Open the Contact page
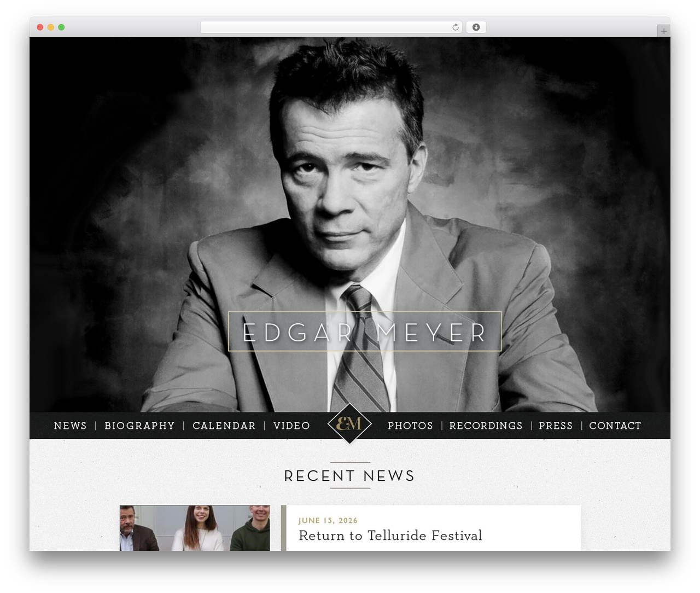The image size is (700, 593). click(615, 426)
